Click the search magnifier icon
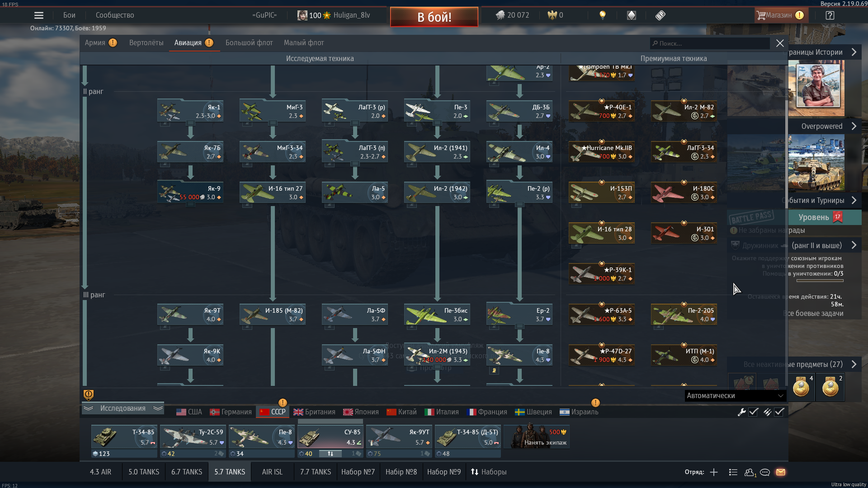 click(655, 43)
